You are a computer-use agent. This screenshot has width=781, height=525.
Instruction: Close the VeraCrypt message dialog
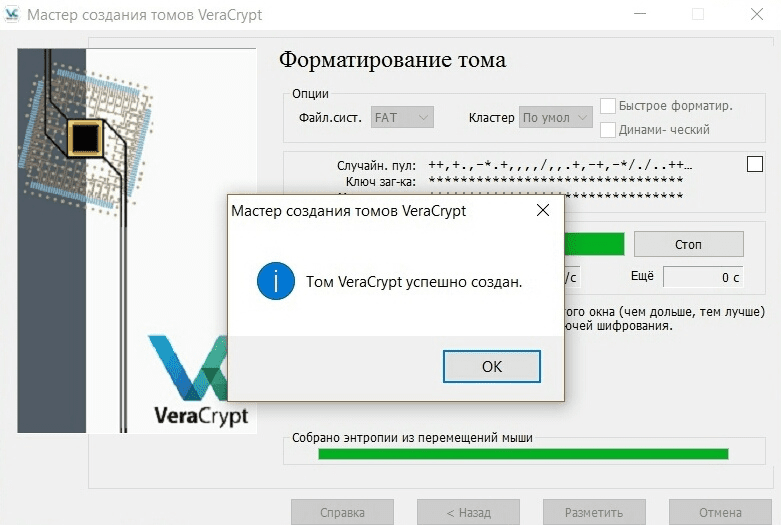(x=543, y=210)
